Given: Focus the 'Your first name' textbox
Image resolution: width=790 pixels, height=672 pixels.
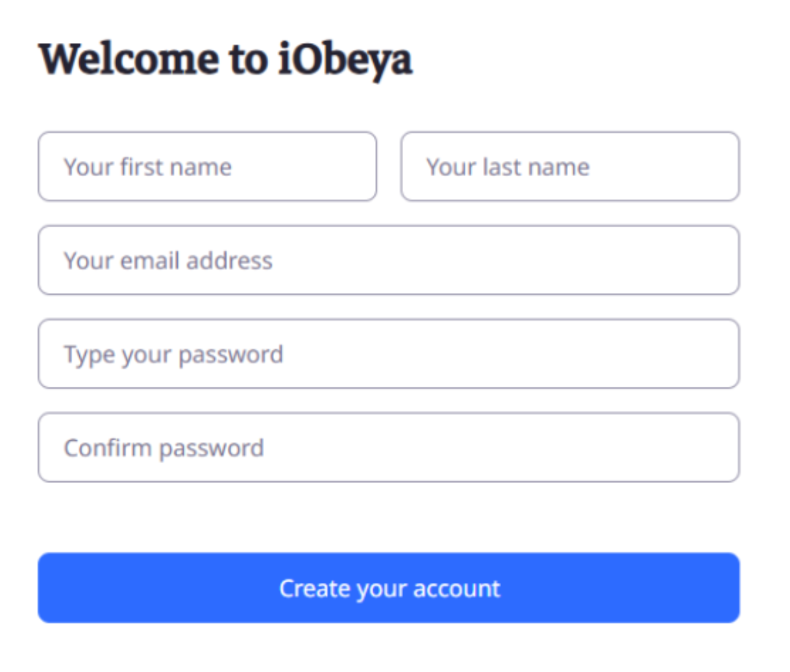Looking at the screenshot, I should point(207,166).
